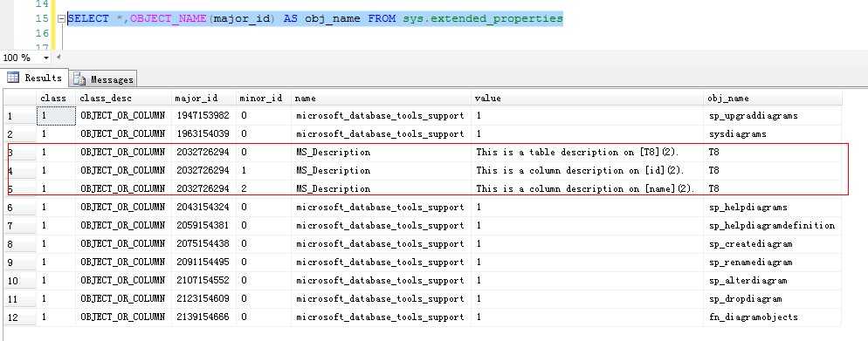868x341 pixels.
Task: Click the table description on [T8] cell
Action: pos(588,152)
